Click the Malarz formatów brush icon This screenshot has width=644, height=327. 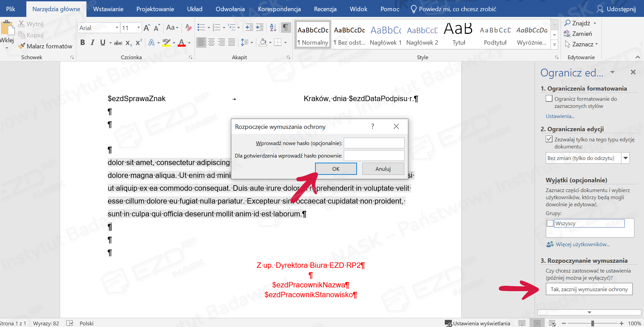pos(22,46)
